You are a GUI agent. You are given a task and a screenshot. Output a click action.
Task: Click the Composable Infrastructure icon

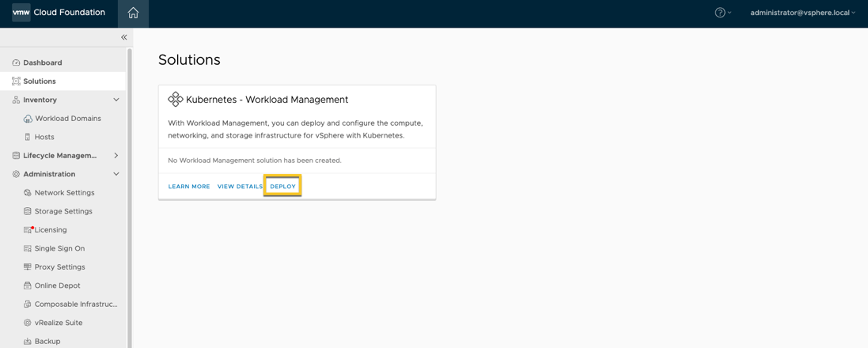(28, 304)
